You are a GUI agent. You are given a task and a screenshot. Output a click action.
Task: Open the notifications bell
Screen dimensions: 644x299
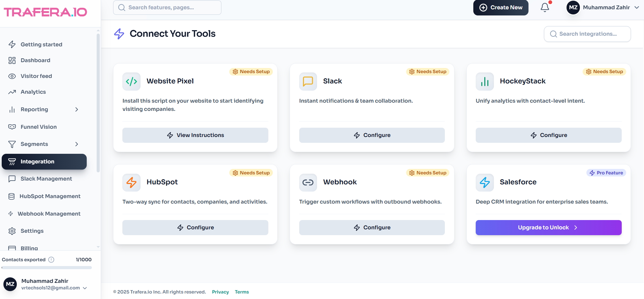coord(545,7)
